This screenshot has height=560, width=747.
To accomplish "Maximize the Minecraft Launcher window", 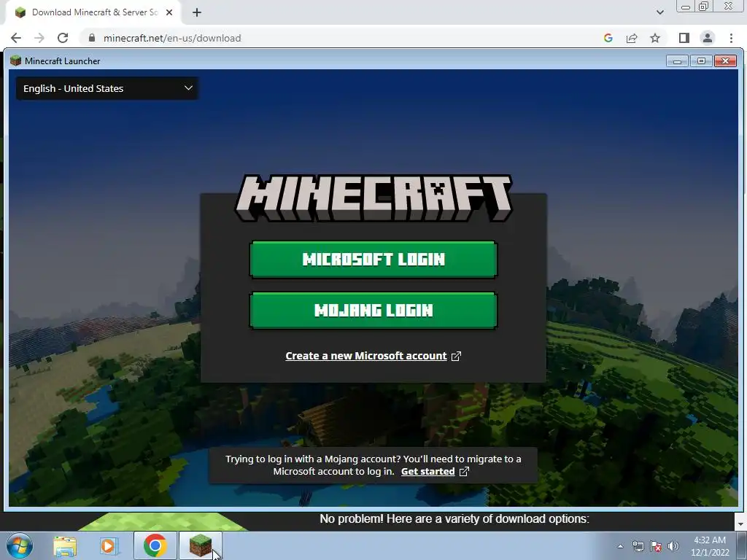I will click(701, 61).
